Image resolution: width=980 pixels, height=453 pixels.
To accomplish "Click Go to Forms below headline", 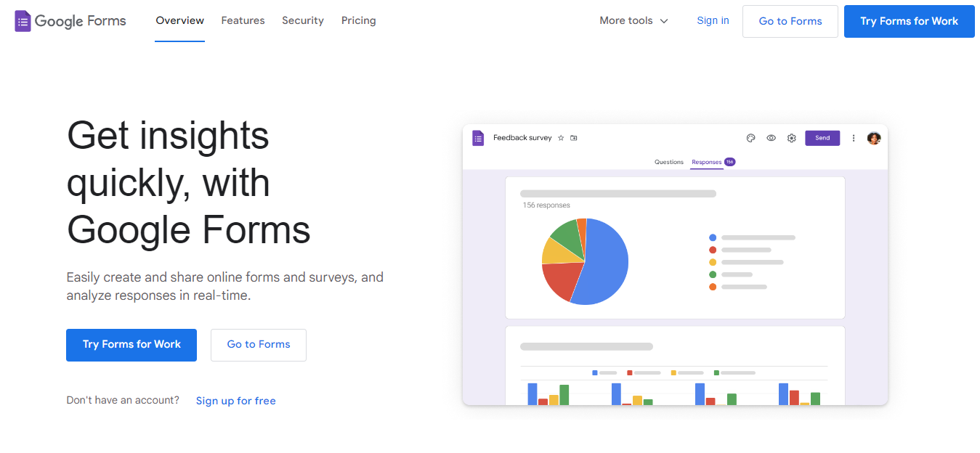I will point(259,345).
